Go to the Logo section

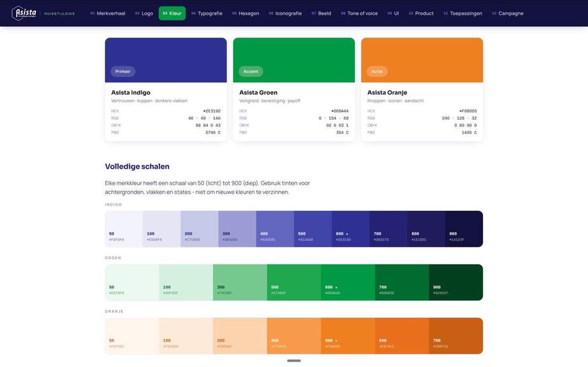click(144, 13)
